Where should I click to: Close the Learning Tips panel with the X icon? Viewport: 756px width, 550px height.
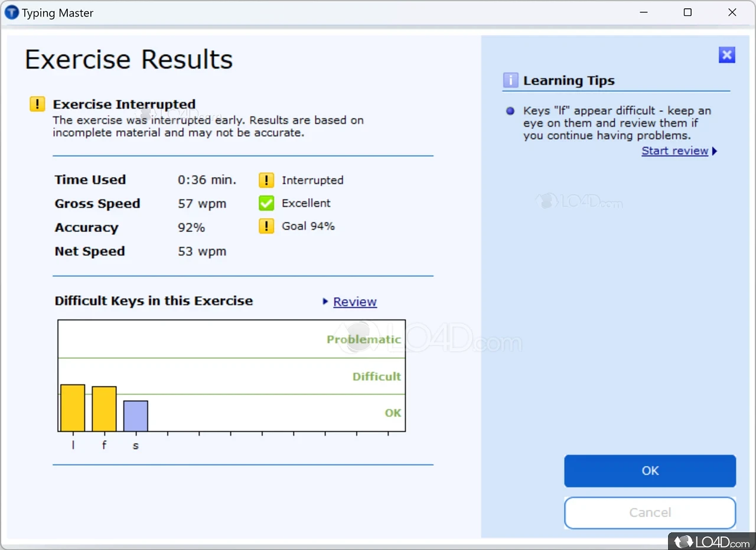pos(726,55)
